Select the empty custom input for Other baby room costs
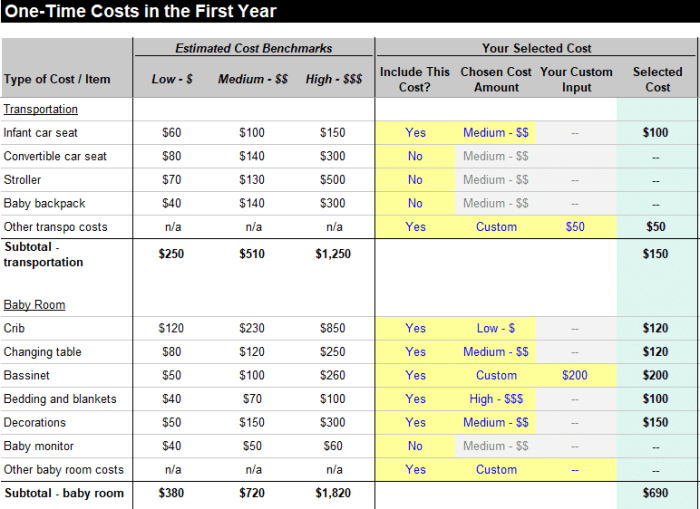This screenshot has height=509, width=700. tap(575, 470)
